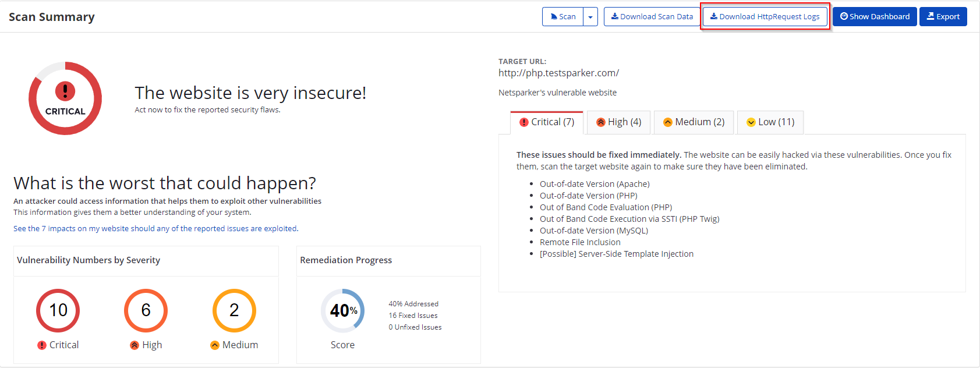Open the dropdown arrow beside Scan button

click(x=590, y=17)
